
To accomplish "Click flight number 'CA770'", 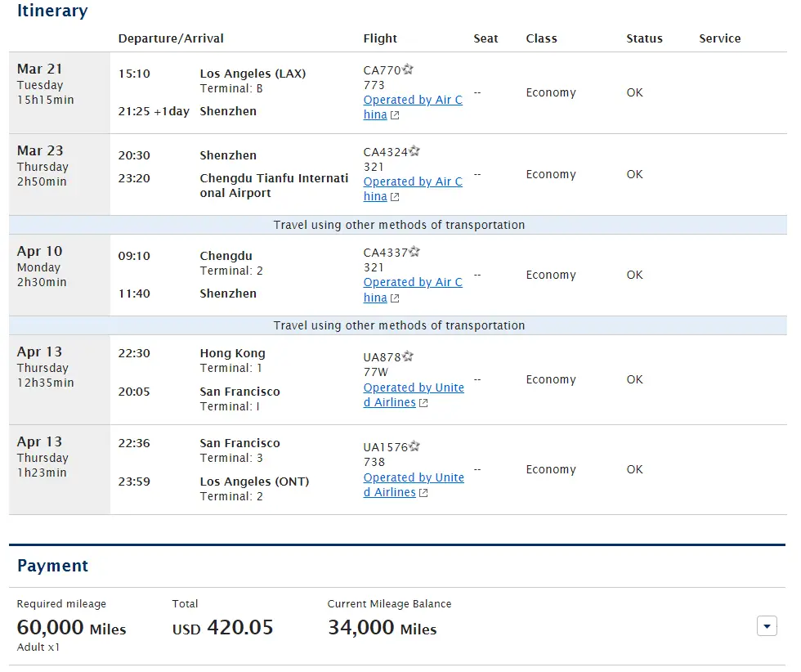I will point(383,70).
